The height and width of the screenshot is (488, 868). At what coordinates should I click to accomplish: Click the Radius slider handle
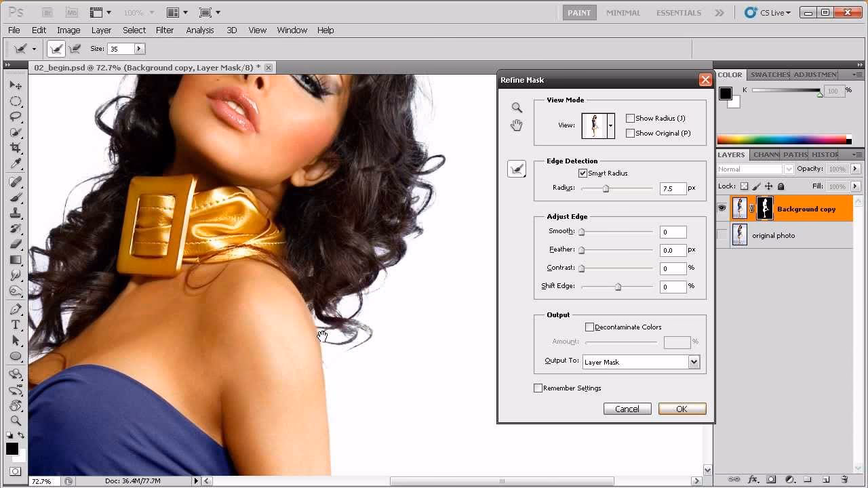point(606,188)
